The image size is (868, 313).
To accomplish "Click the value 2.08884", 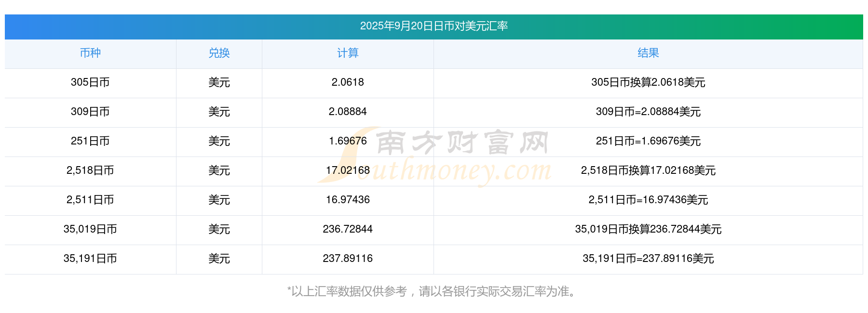I will point(348,112).
